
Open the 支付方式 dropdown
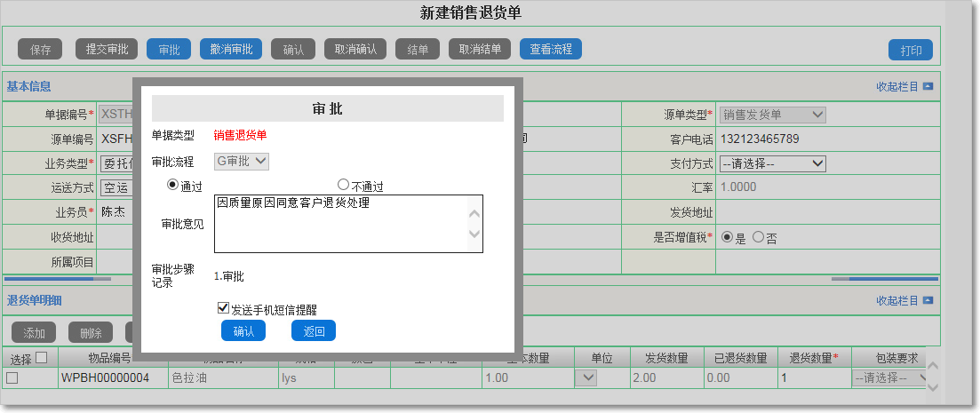[x=772, y=163]
